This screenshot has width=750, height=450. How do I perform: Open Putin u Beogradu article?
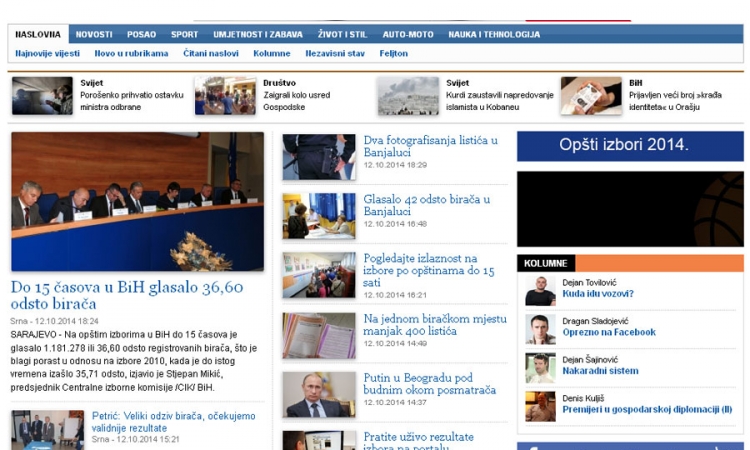click(429, 384)
